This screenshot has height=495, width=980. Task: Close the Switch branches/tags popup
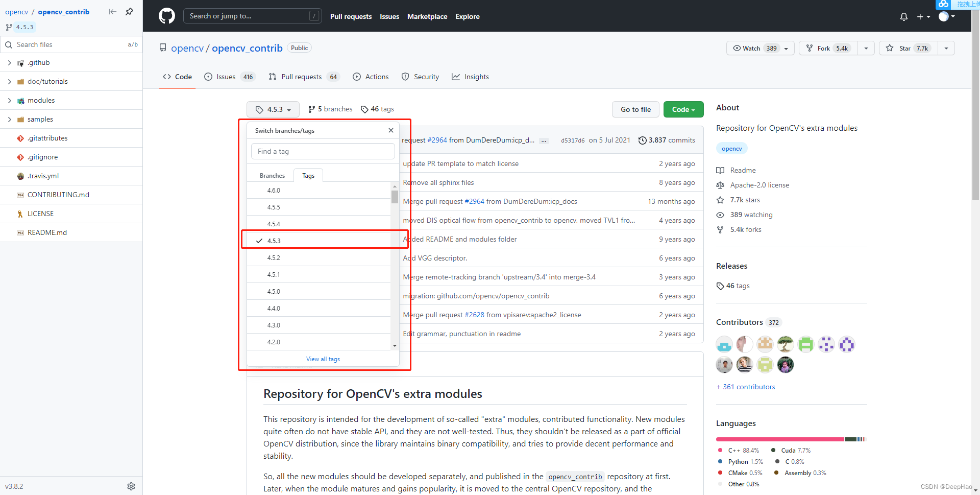pyautogui.click(x=391, y=130)
